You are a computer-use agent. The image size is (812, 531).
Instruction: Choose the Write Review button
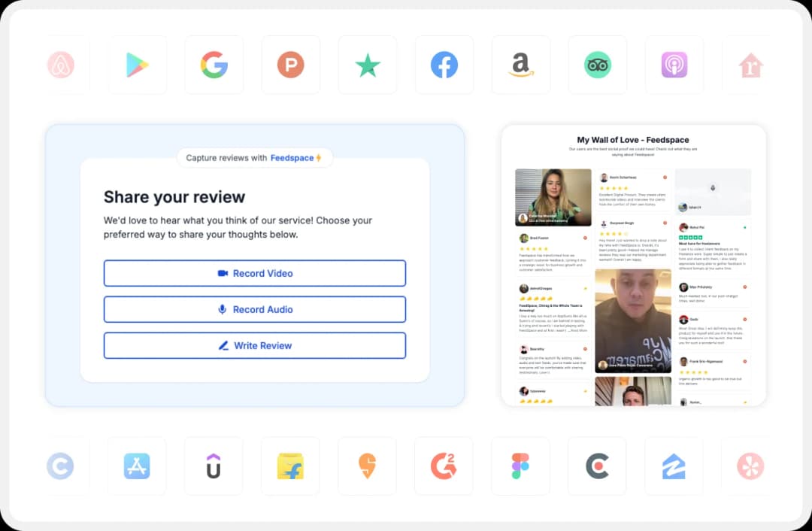click(x=255, y=345)
